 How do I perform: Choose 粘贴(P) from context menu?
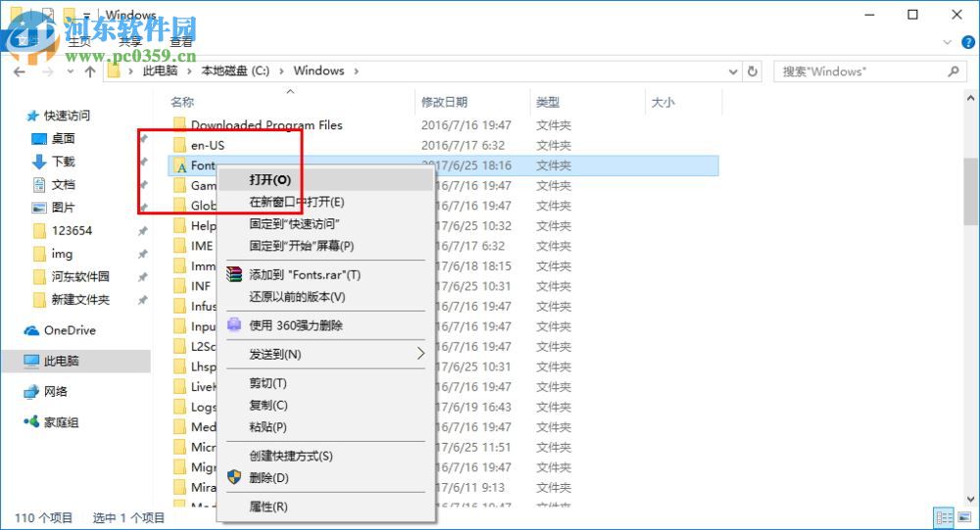point(325,427)
